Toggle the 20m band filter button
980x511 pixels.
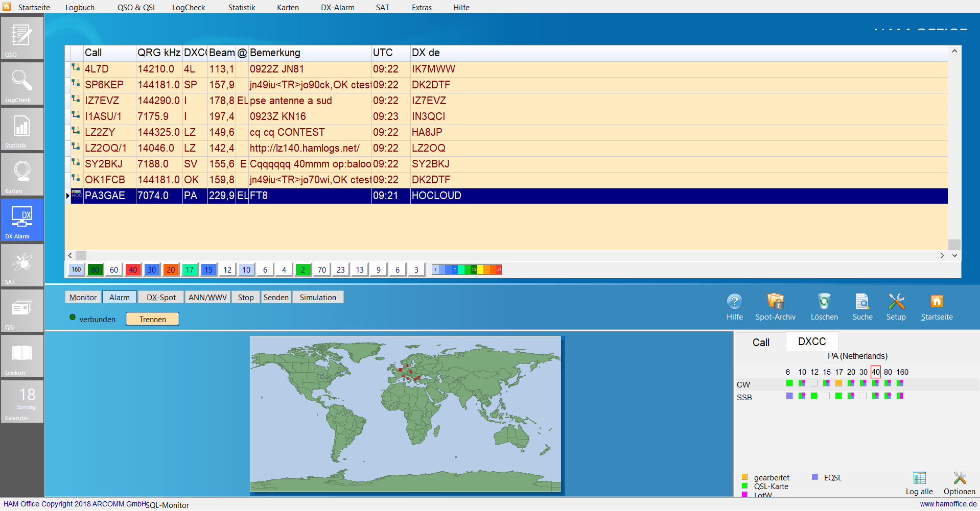point(171,270)
